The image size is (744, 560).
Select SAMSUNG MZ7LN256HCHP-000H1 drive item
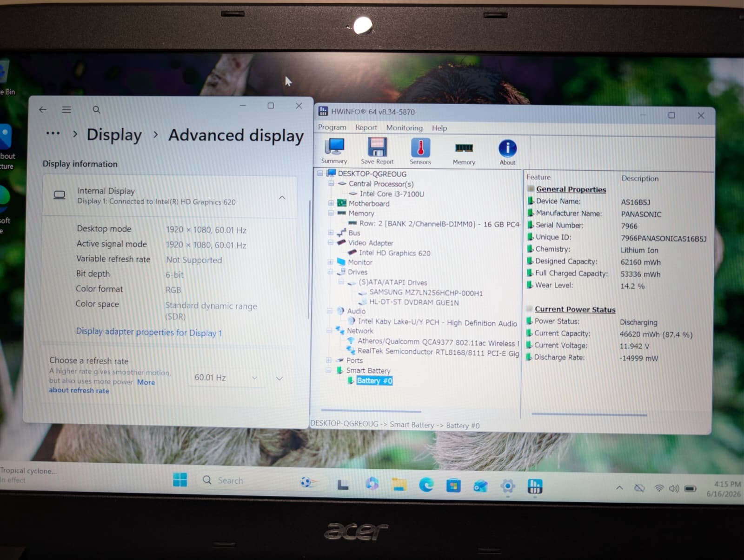425,293
